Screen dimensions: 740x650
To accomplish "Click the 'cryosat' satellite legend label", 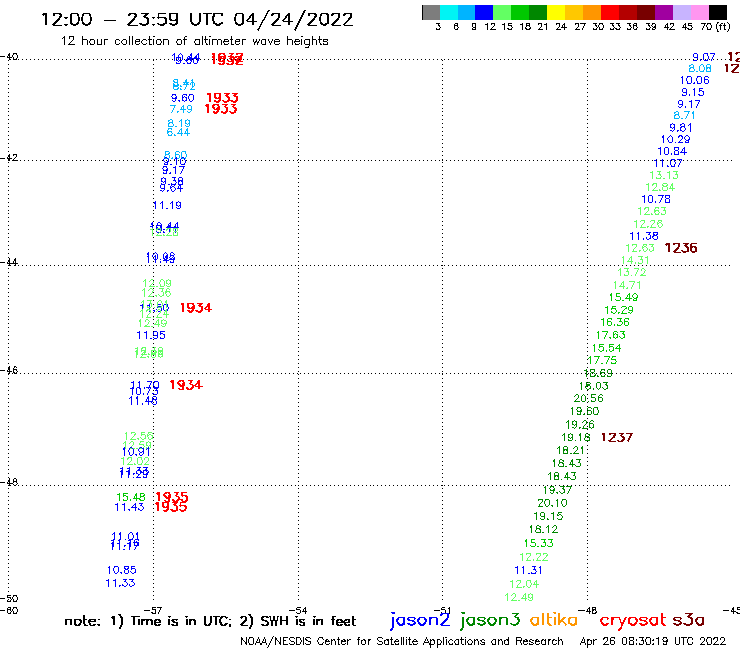I will (633, 621).
